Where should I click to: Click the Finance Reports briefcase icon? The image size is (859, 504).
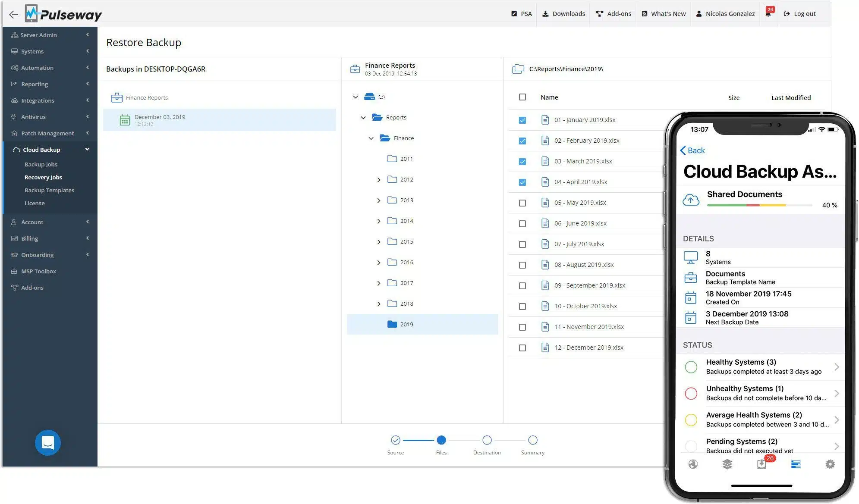pyautogui.click(x=117, y=98)
